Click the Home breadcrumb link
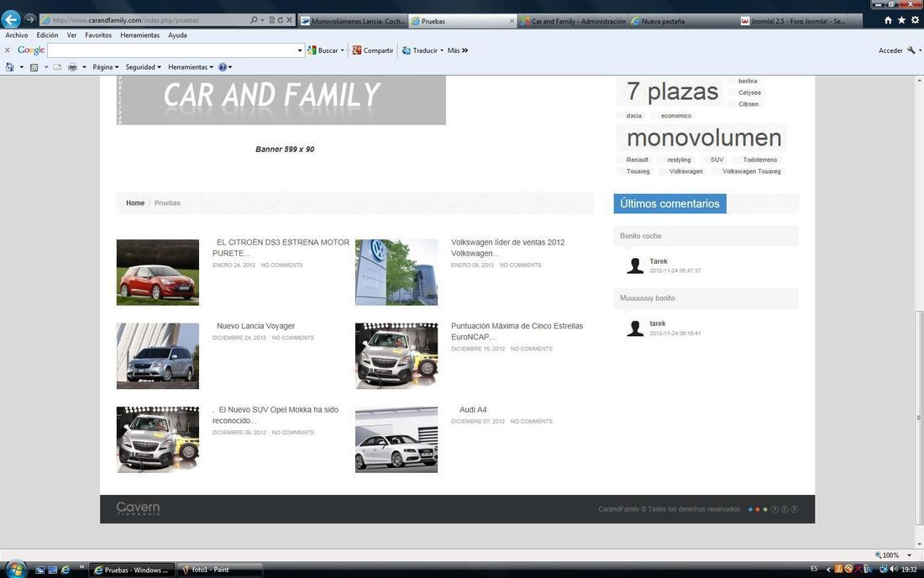This screenshot has height=578, width=924. tap(135, 202)
